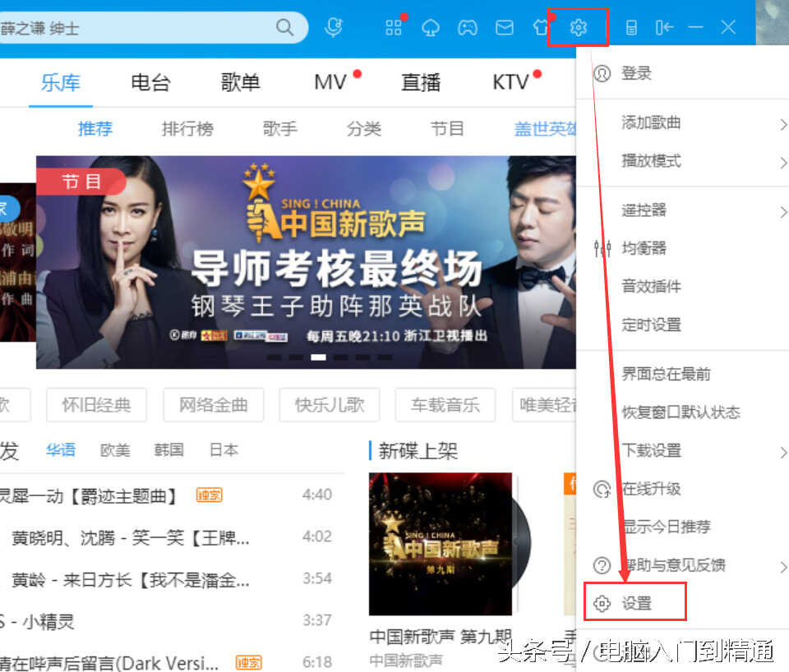This screenshot has height=672, width=789.
Task: Expand the 播放模式 submenu arrow
Action: tap(782, 163)
